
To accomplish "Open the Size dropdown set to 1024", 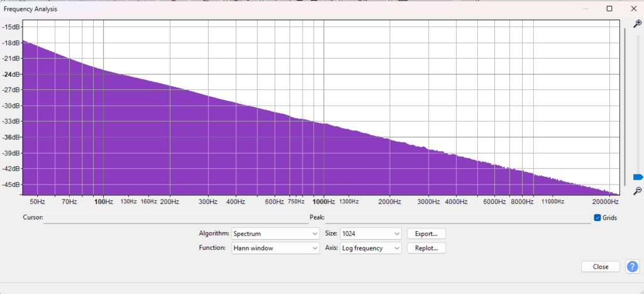I will tap(370, 234).
